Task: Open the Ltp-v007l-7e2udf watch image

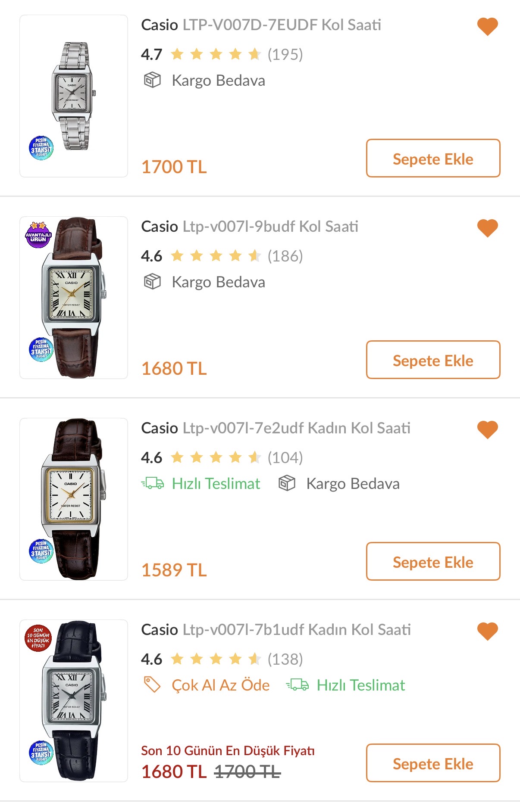Action: (x=74, y=499)
